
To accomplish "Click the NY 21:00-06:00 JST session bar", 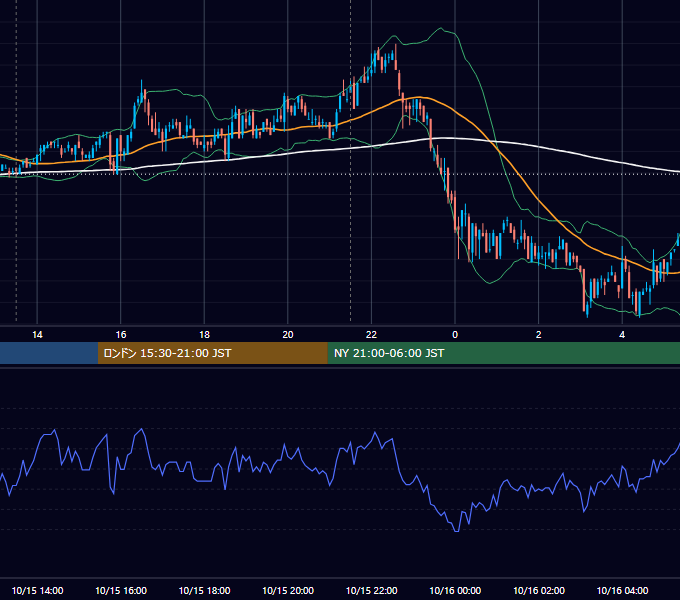I will [503, 353].
